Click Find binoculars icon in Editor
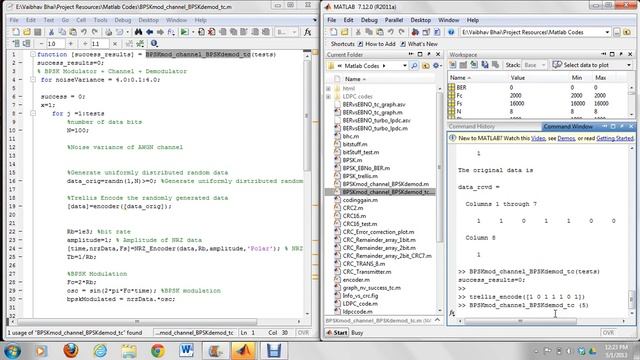Image resolution: width=640 pixels, height=360 pixels. (138, 32)
